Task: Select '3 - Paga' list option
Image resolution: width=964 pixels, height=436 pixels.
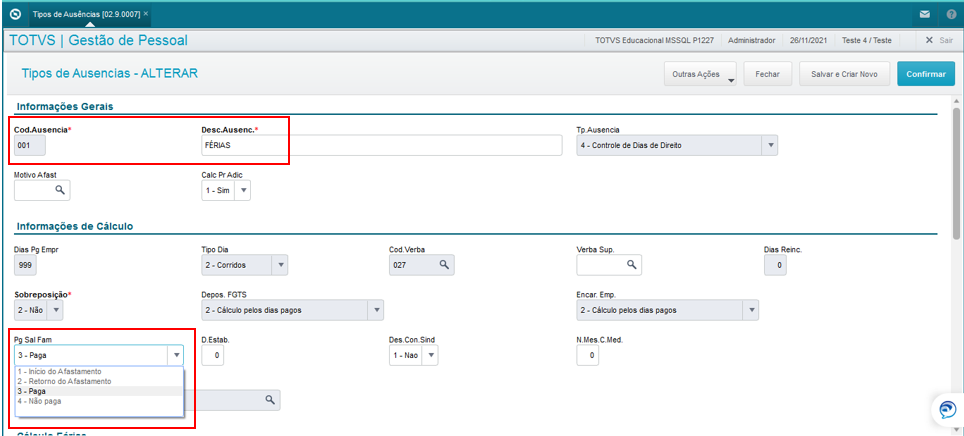Action: [x=98, y=391]
